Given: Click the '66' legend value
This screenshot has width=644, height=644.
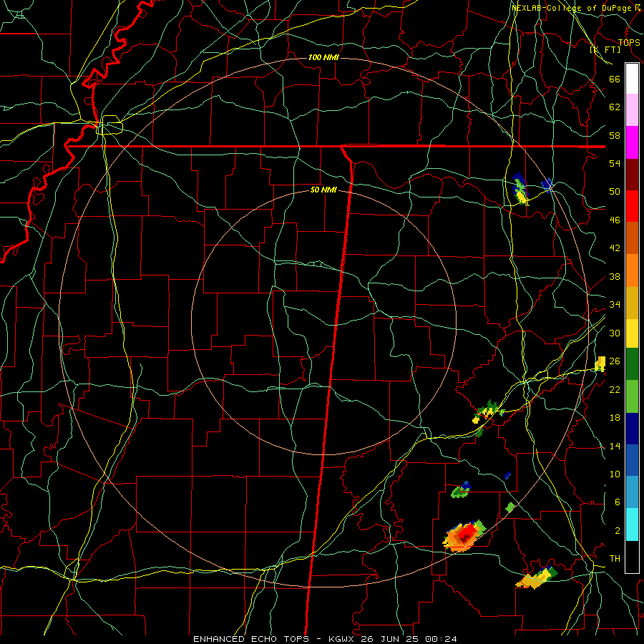Looking at the screenshot, I should pyautogui.click(x=615, y=79).
